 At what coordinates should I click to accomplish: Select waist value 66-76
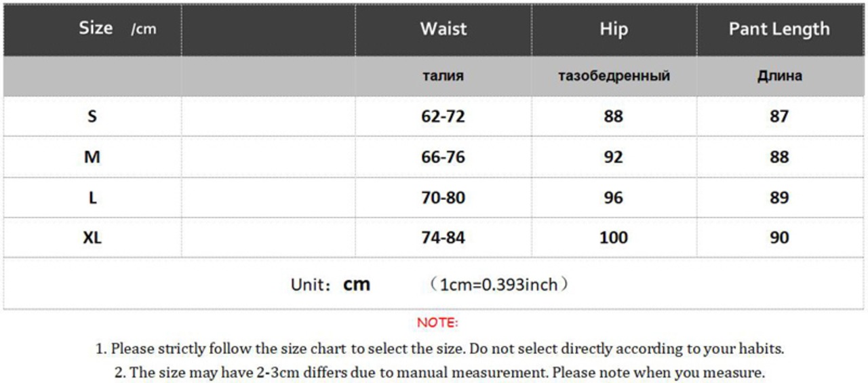tap(443, 157)
